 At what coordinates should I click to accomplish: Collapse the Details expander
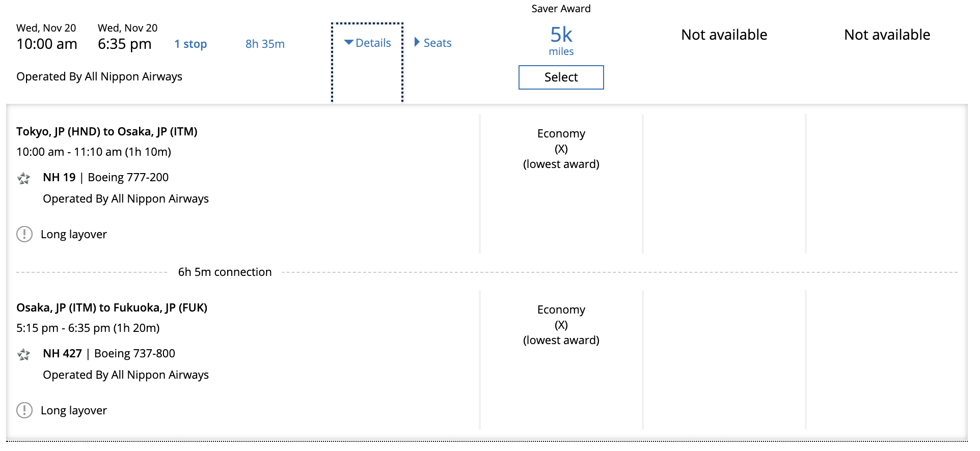[x=367, y=43]
